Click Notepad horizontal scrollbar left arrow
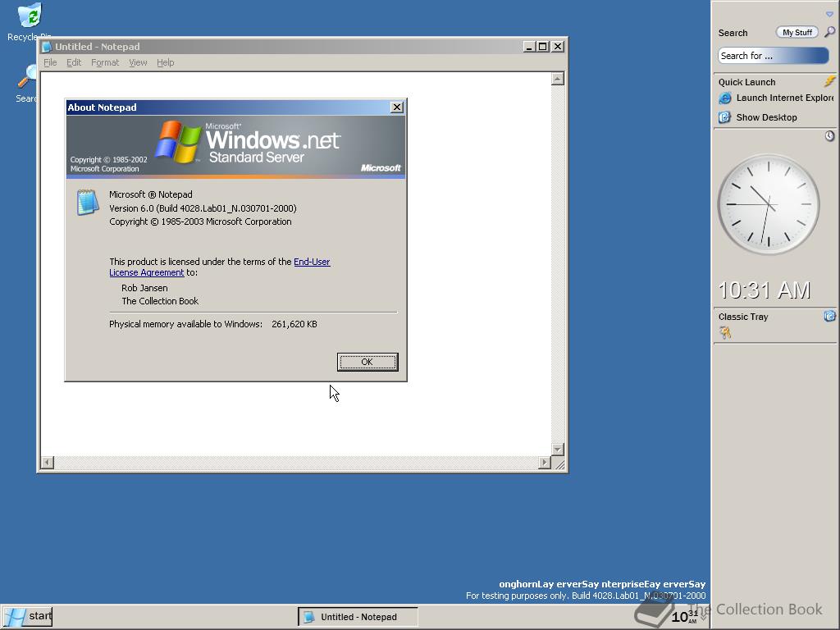 (47, 462)
